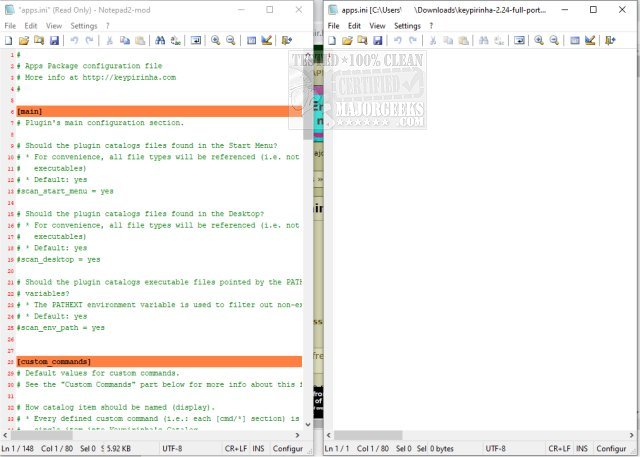Click CR+LF line ending in left status bar
640x457 pixels.
tap(236, 448)
